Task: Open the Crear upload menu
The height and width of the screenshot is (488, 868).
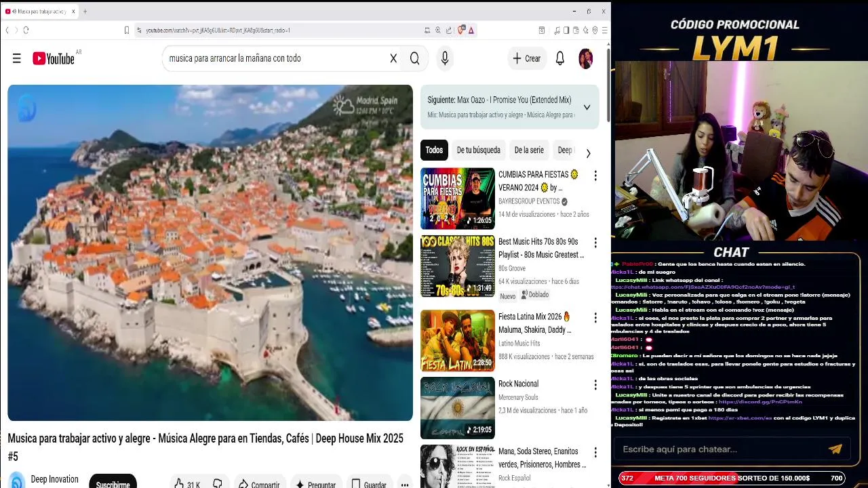Action: coord(527,58)
